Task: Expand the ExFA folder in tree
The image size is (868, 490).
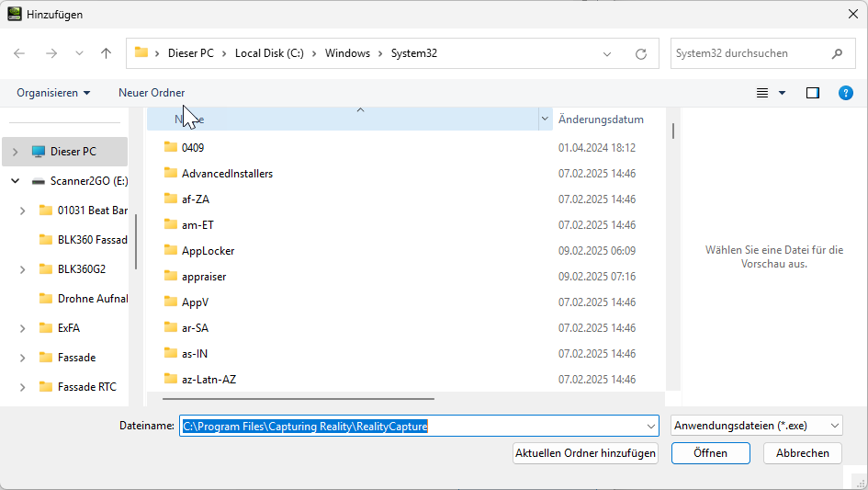Action: (x=22, y=328)
